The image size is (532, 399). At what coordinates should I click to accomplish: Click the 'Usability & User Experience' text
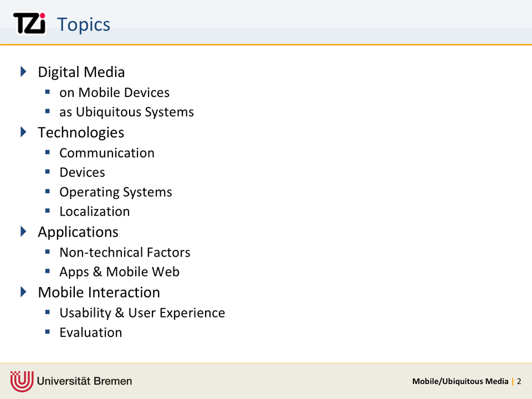(x=142, y=313)
